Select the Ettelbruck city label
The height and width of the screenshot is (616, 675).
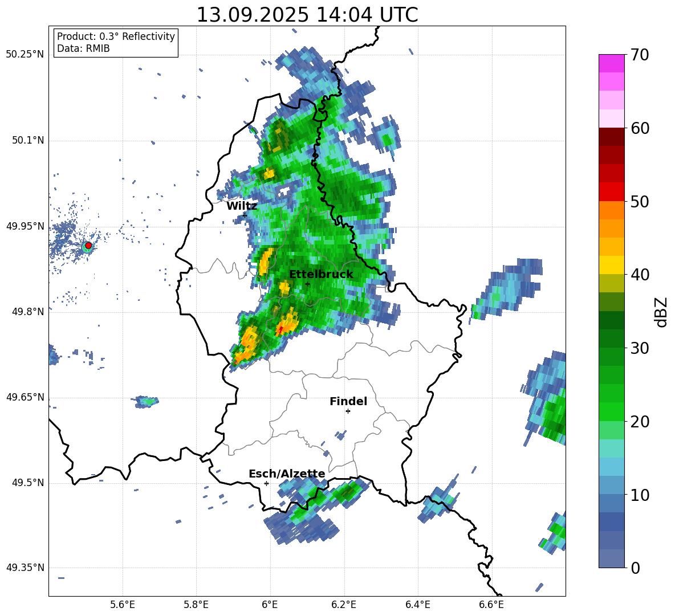click(321, 274)
